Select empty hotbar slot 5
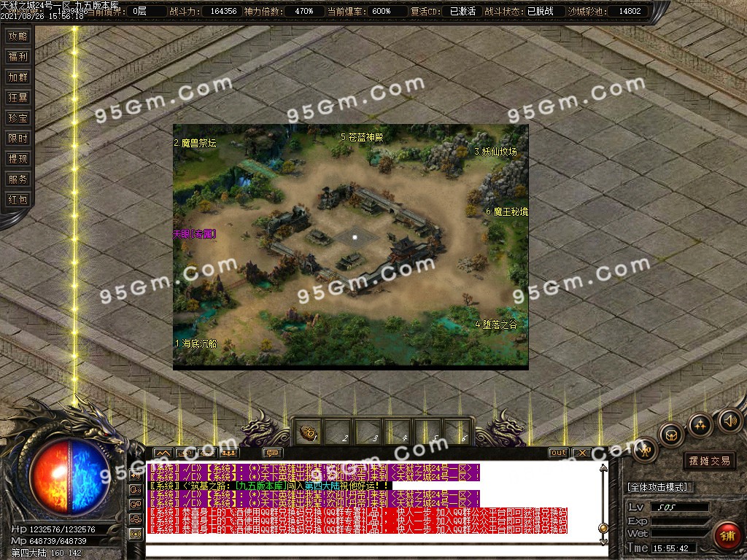The width and height of the screenshot is (747, 560). (x=427, y=433)
